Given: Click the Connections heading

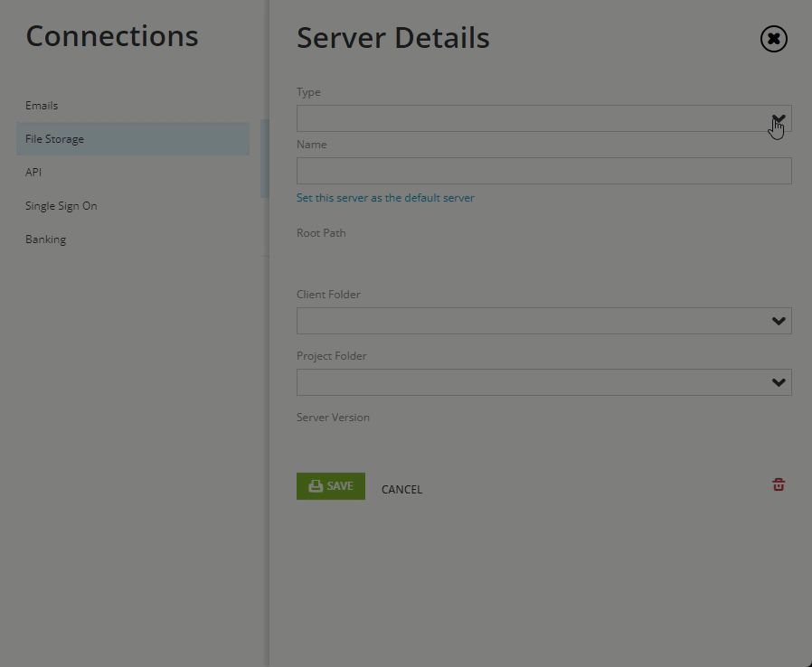Looking at the screenshot, I should pyautogui.click(x=112, y=36).
